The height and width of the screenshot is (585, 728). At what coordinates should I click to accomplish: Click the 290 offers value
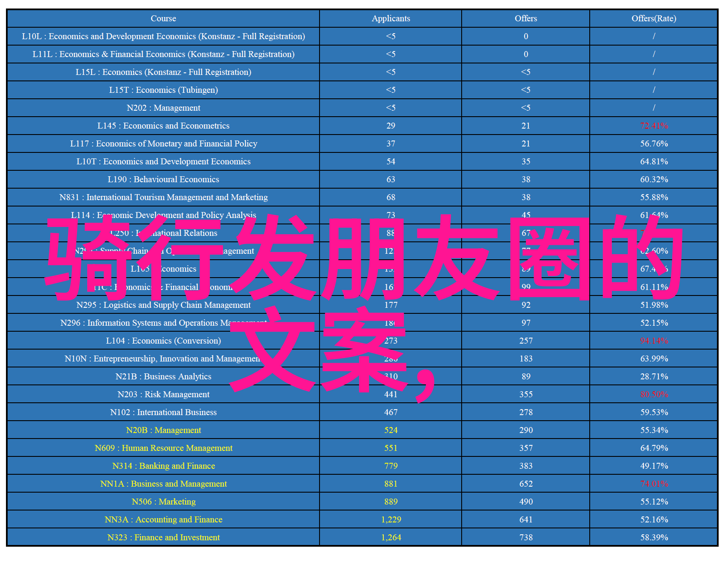coord(526,430)
